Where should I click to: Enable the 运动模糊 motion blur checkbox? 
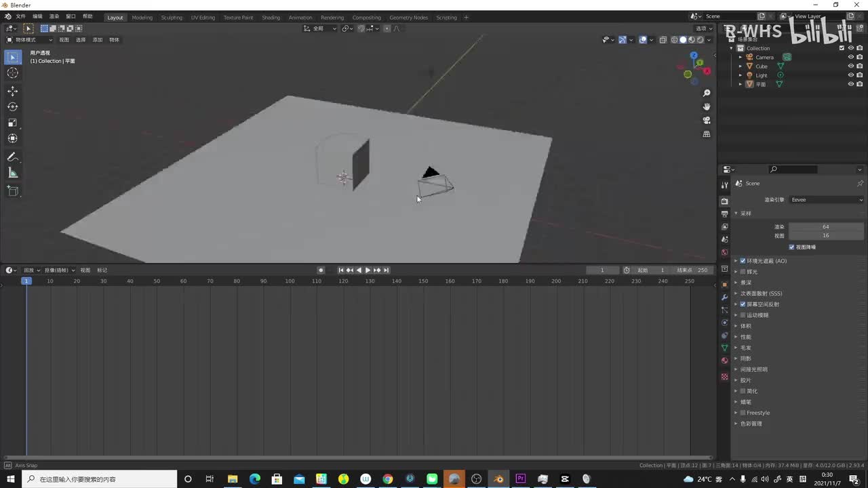pyautogui.click(x=743, y=315)
